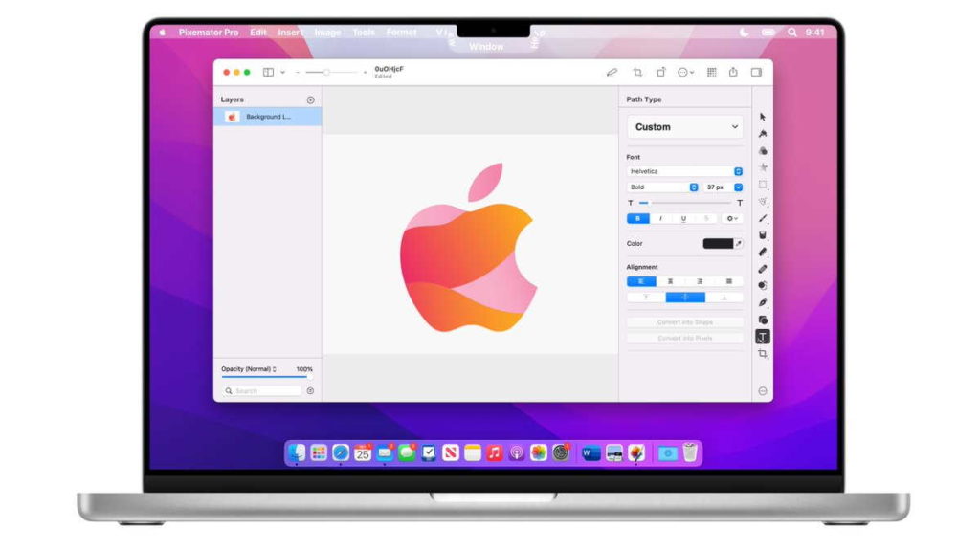Viewport: 980px width, 551px height.
Task: Click the rotate icon in title bar
Action: pyautogui.click(x=660, y=73)
